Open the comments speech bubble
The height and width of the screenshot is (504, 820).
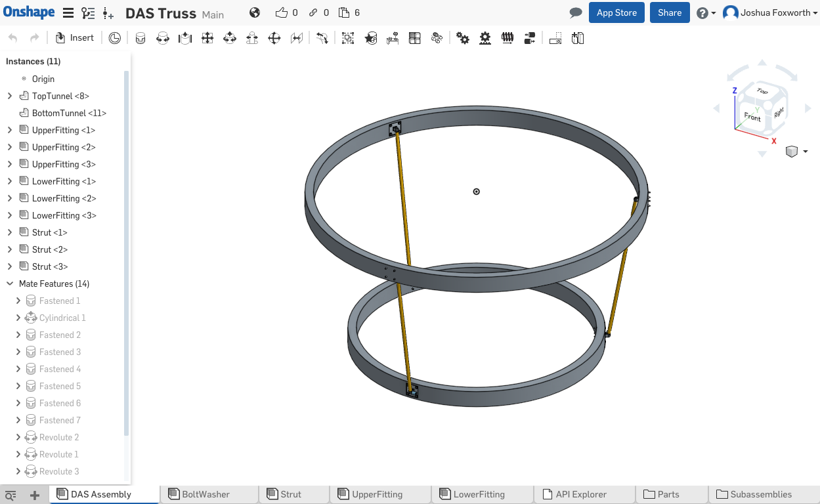point(576,13)
